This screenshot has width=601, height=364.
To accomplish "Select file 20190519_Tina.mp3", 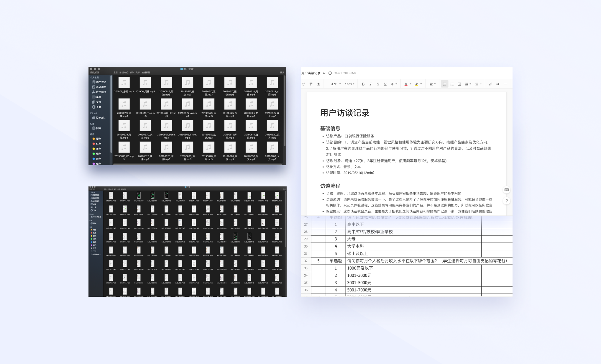I will point(145,106).
